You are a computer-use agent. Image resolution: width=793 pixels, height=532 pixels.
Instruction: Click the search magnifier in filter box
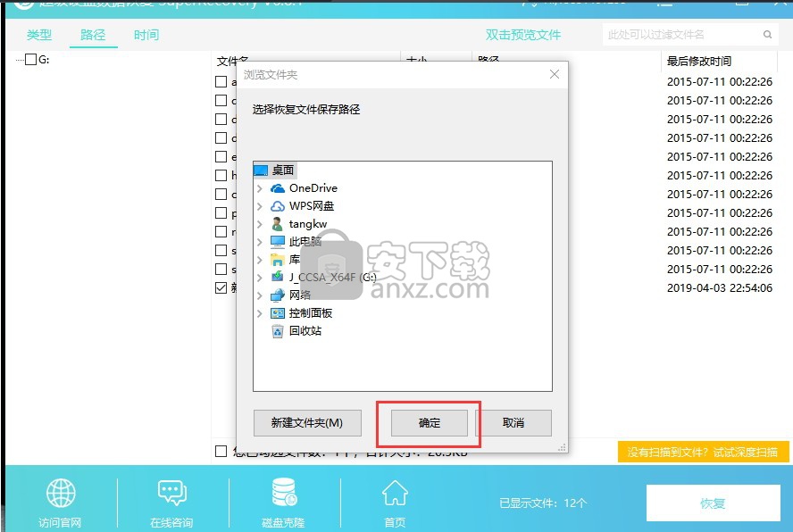[x=767, y=35]
